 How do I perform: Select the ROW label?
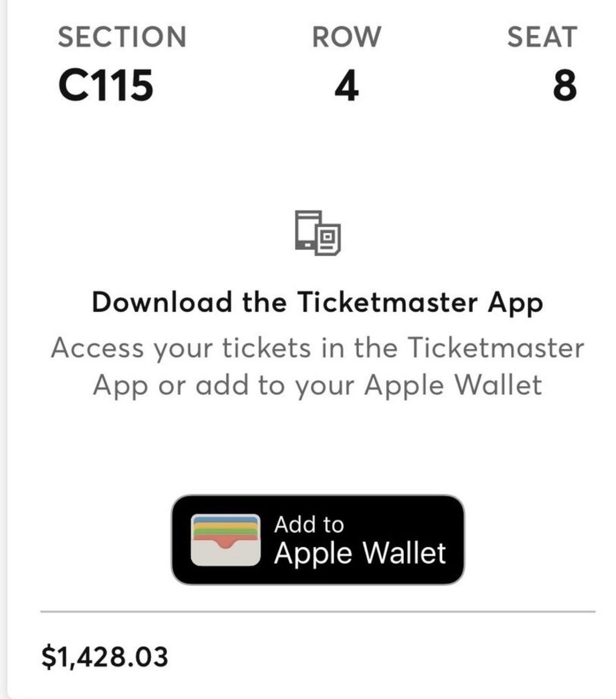(x=346, y=37)
